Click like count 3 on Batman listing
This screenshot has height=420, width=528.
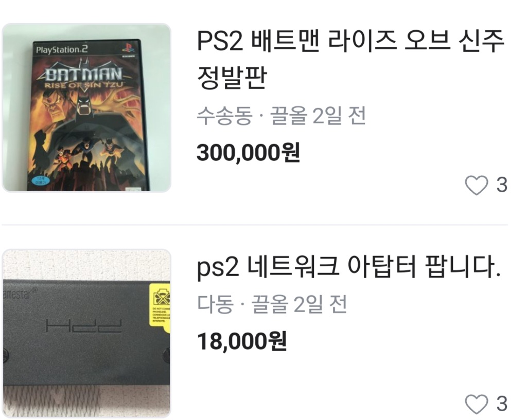502,185
